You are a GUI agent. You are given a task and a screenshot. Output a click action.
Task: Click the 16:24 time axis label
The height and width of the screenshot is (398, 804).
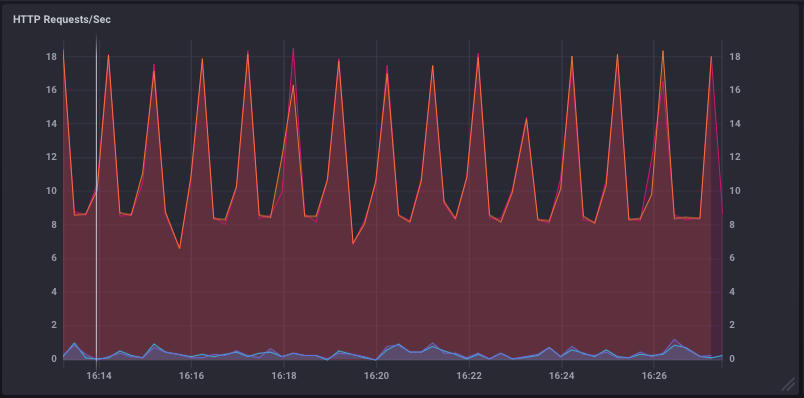561,376
